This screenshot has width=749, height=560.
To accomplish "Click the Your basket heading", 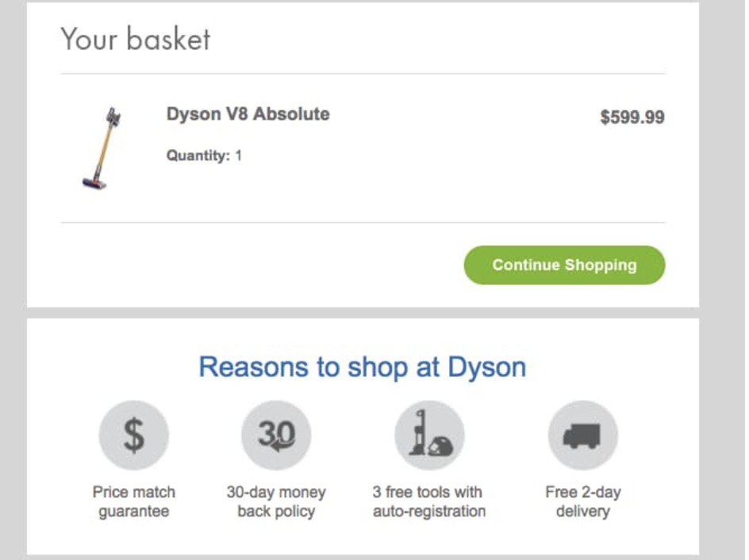I will click(x=136, y=39).
